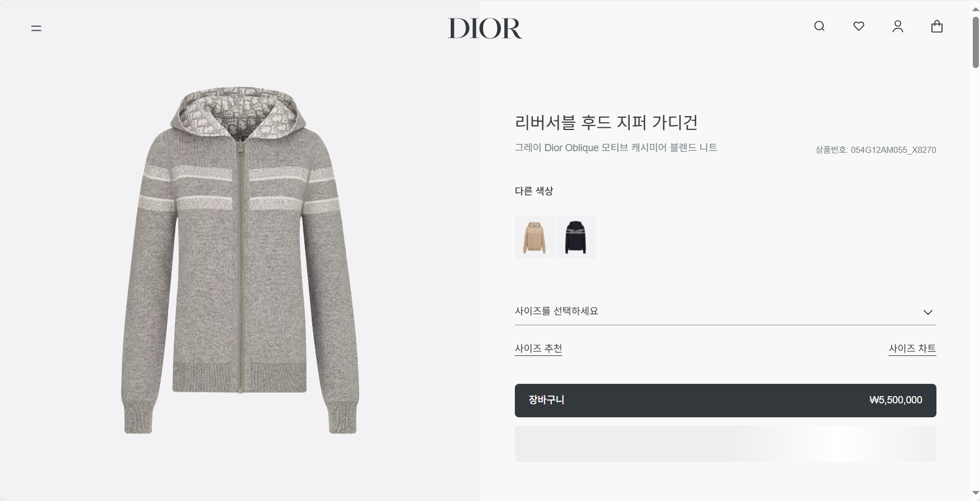Open the 사이즈 차트 link
This screenshot has height=501, width=980.
click(x=912, y=348)
